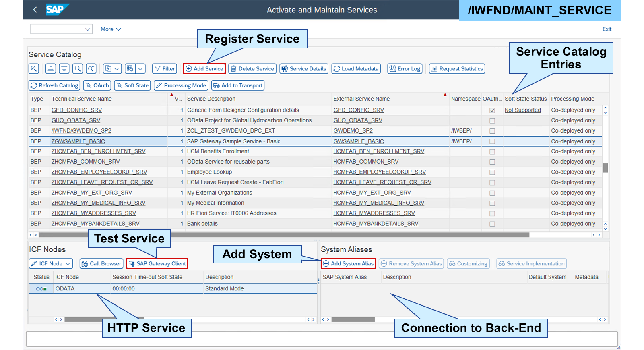Click the SAP logo
The image size is (644, 350).
pos(57,9)
